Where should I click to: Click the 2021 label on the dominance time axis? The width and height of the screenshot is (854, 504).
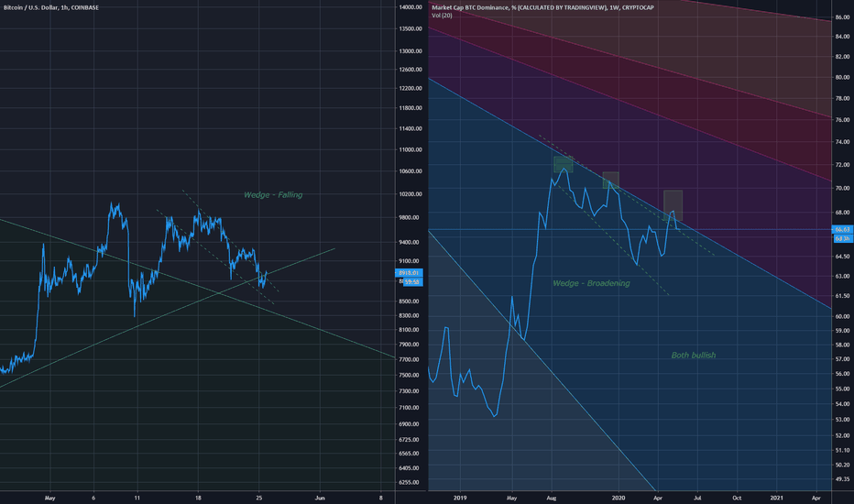[777, 498]
